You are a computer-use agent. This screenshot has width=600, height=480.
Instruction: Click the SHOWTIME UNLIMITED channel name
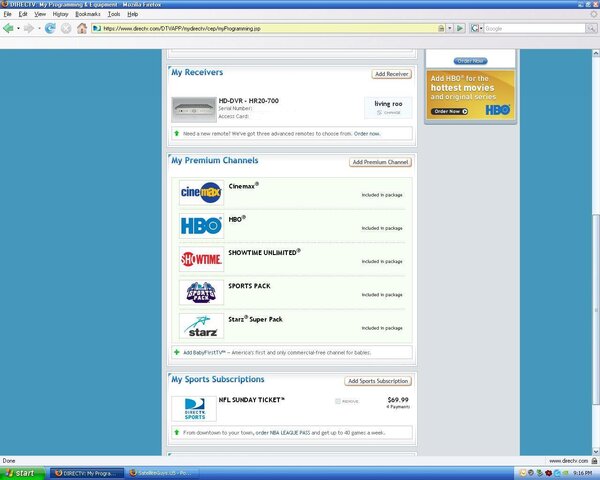264,252
